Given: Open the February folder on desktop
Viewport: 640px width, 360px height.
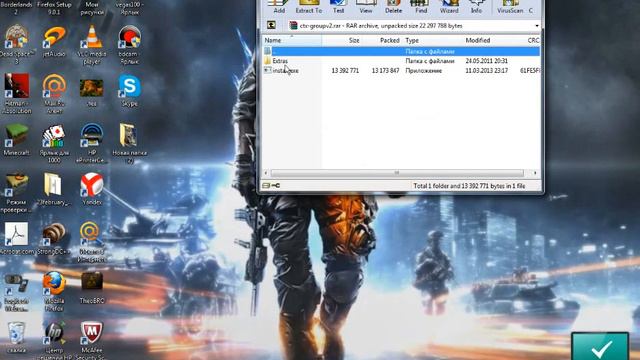Looking at the screenshot, I should pos(54,189).
